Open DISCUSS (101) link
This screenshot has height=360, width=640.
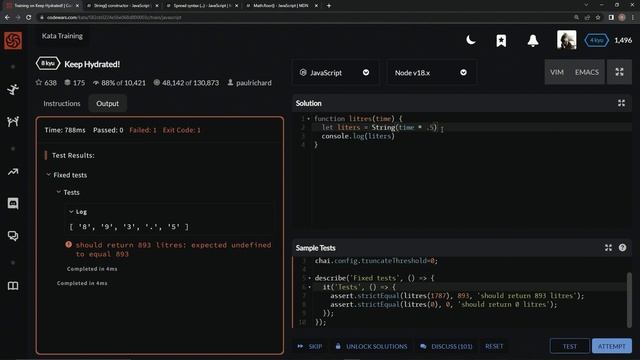click(446, 347)
